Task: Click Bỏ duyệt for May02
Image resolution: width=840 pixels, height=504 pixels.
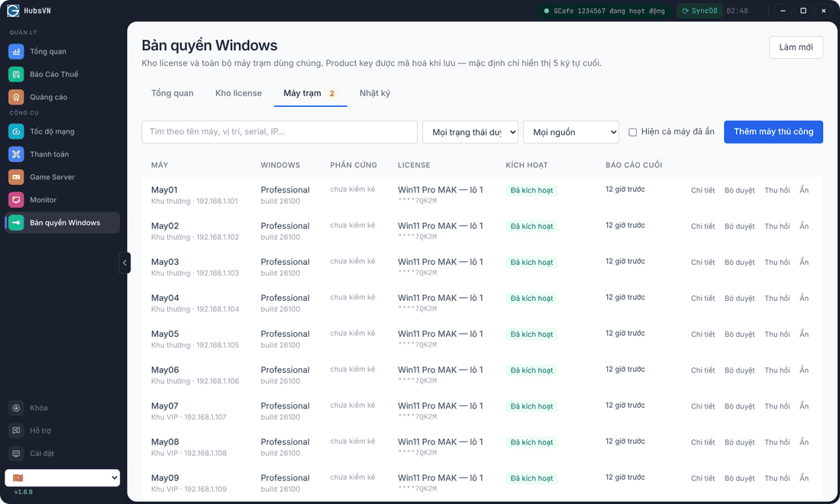Action: [740, 227]
